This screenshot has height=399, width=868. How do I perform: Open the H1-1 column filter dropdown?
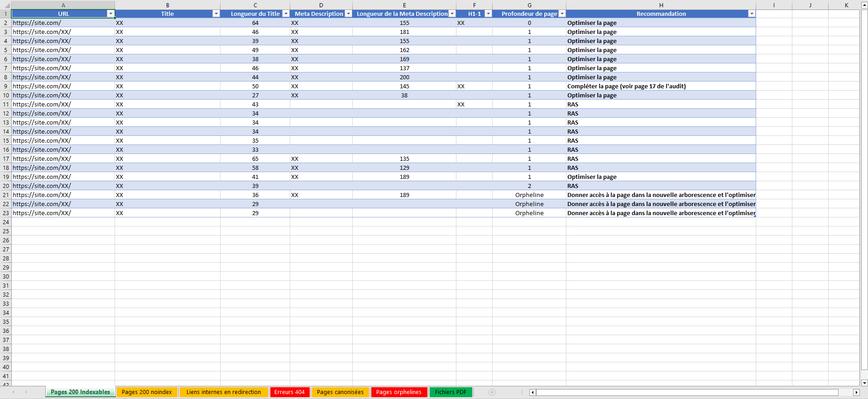tap(488, 14)
